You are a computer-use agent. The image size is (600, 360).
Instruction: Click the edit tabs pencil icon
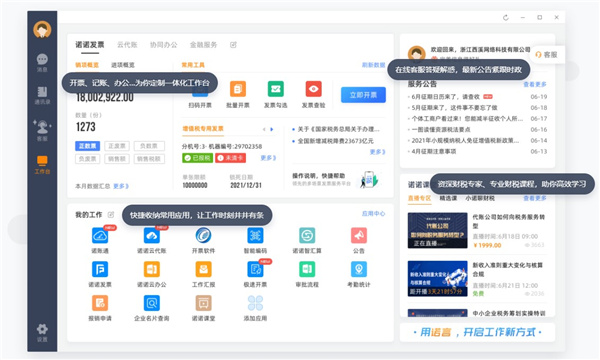[x=233, y=45]
